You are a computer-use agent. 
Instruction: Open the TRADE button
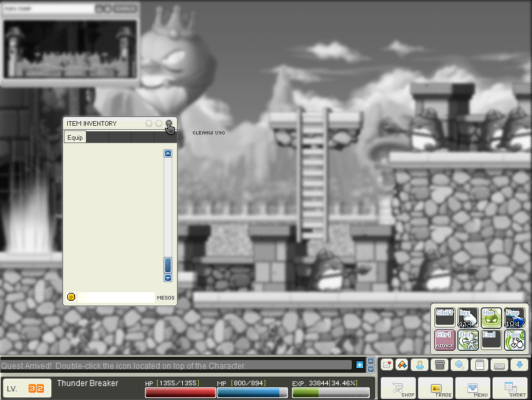pyautogui.click(x=436, y=388)
